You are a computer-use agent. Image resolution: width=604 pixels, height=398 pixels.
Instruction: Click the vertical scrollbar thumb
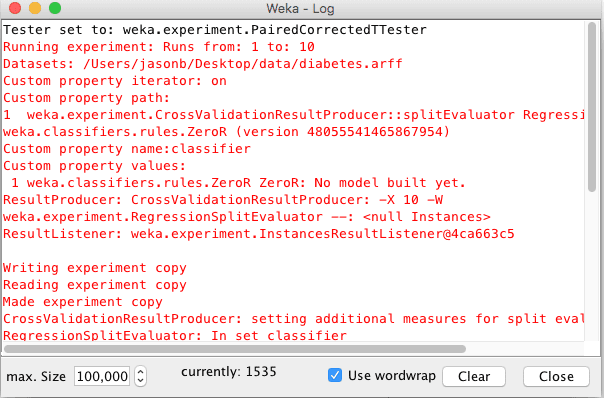pyautogui.click(x=592, y=107)
